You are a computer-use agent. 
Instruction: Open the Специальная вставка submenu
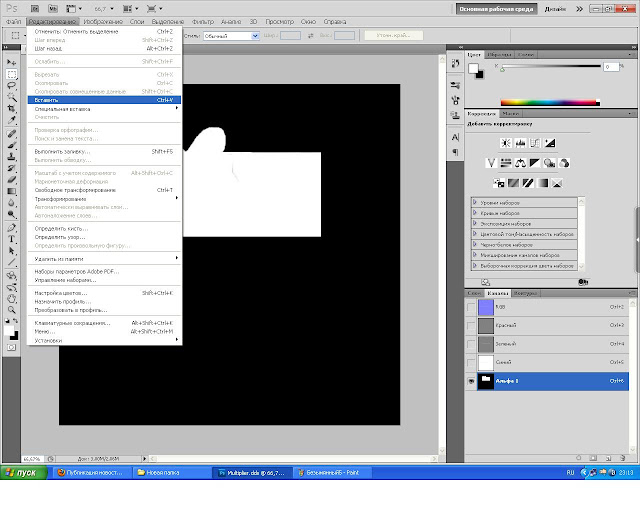104,109
